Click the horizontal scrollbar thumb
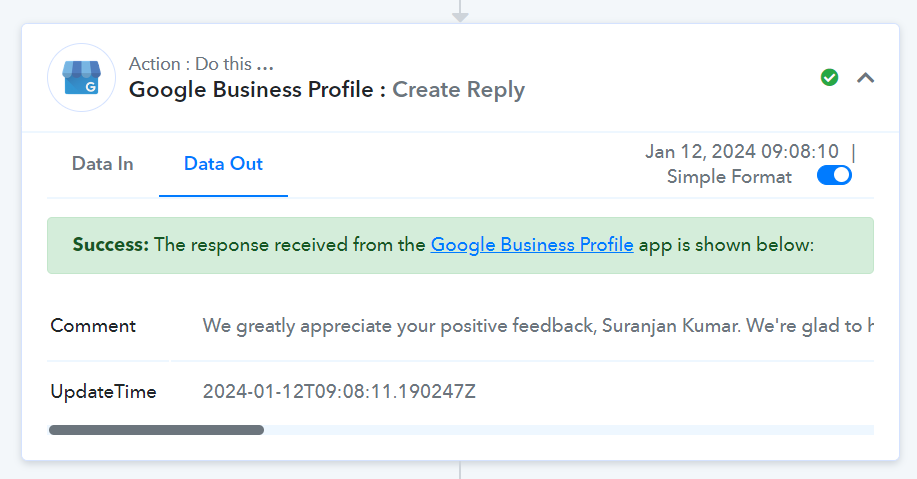The height and width of the screenshot is (479, 917). pyautogui.click(x=156, y=430)
